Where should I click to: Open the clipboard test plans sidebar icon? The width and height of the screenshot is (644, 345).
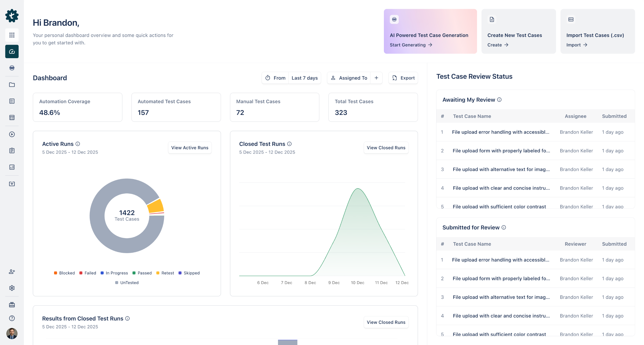click(12, 151)
